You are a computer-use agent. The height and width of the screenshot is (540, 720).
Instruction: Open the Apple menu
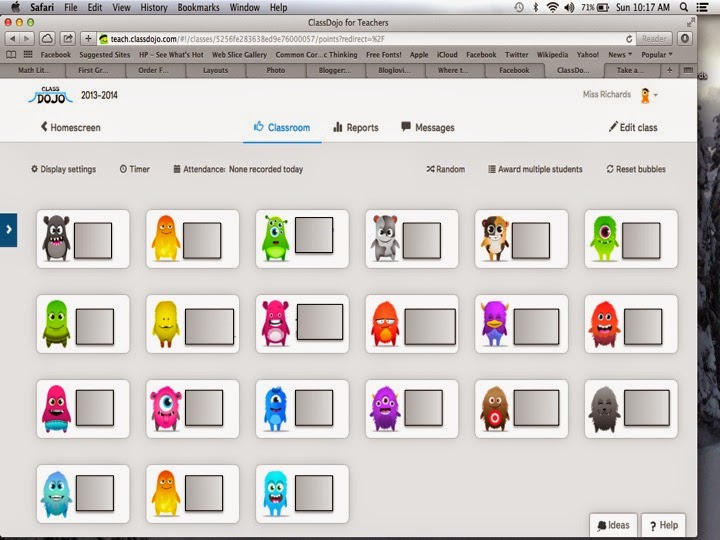click(x=16, y=7)
